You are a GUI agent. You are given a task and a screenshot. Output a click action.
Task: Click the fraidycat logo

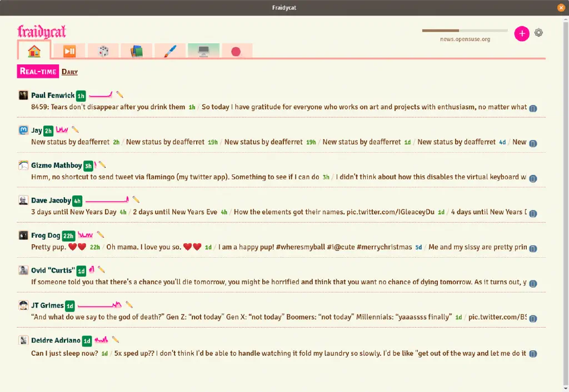click(42, 31)
